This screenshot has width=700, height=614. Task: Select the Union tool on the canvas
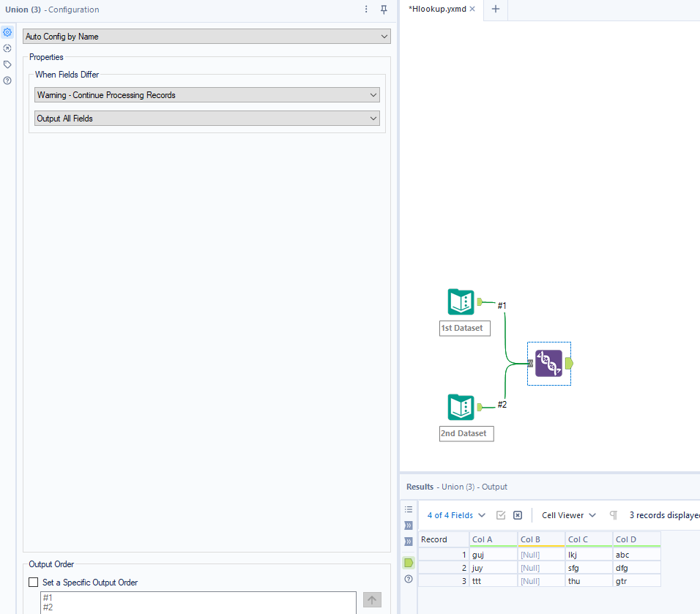549,363
